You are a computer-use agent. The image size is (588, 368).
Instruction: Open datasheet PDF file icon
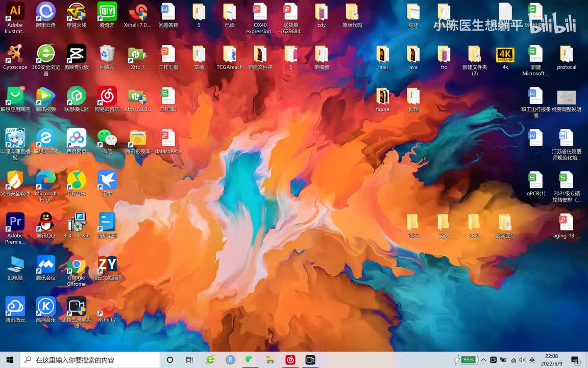(x=168, y=141)
